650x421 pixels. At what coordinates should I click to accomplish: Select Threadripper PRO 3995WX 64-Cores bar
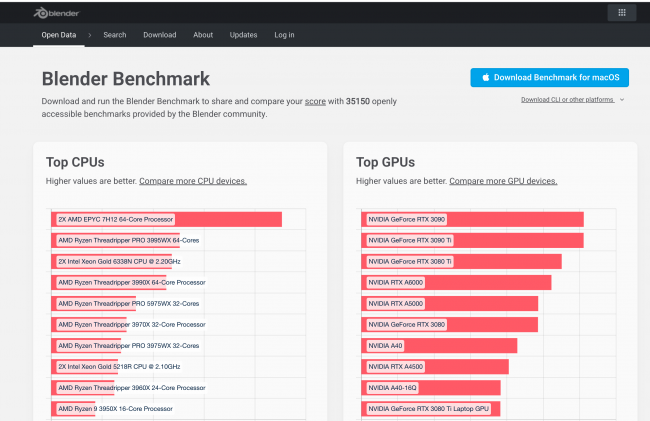[x=116, y=240]
